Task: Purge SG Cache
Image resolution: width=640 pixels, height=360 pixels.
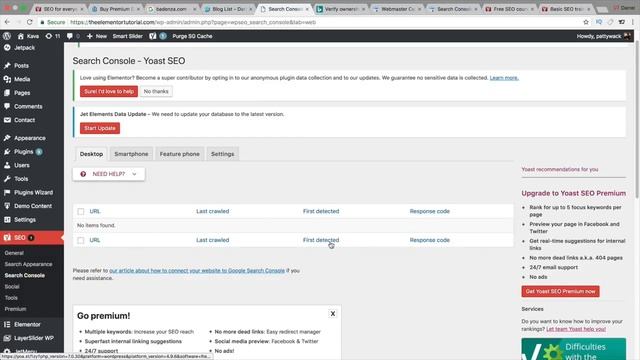Action: [192, 36]
